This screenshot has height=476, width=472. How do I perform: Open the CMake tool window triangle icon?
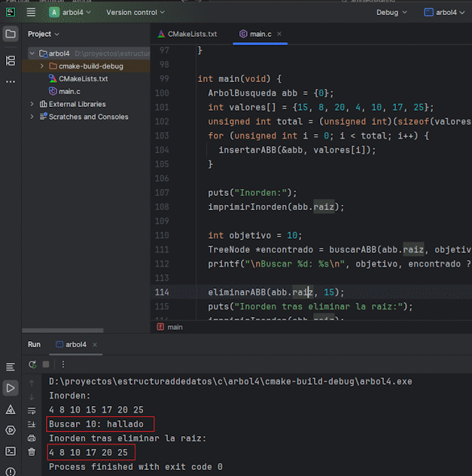tap(11, 410)
